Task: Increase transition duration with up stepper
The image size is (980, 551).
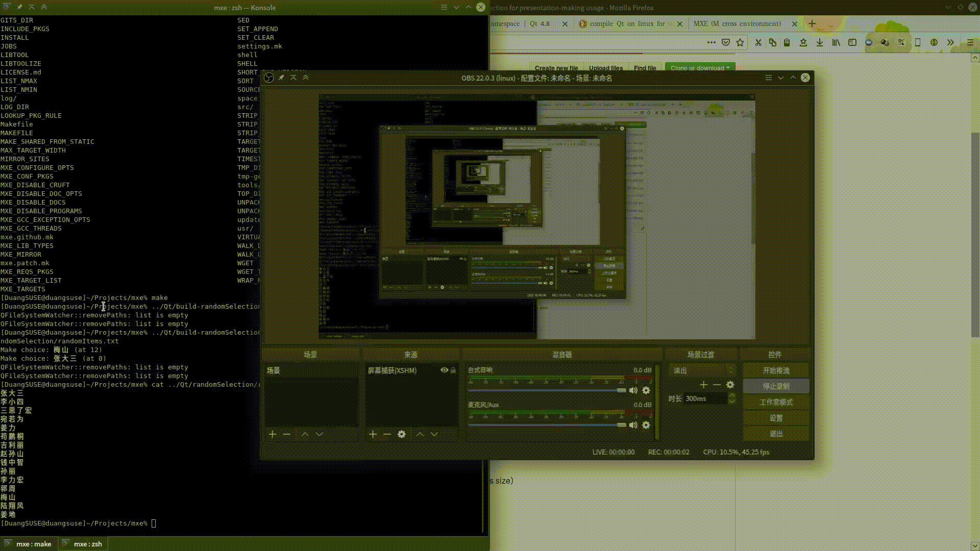Action: [732, 395]
